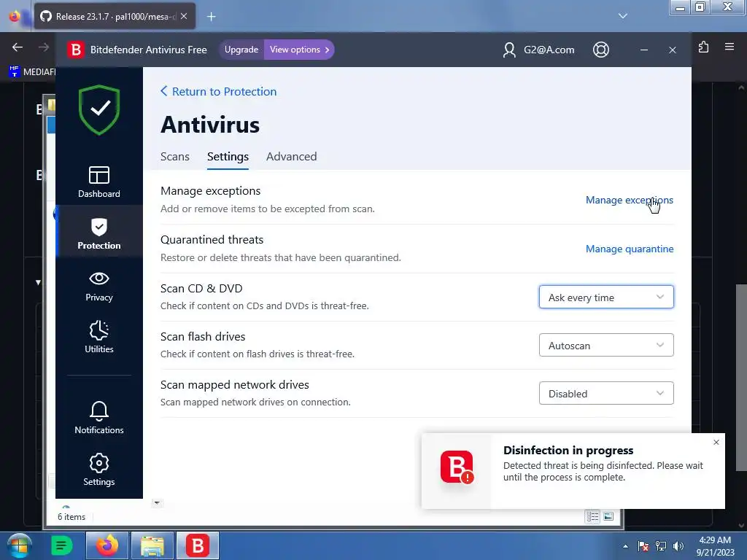The width and height of the screenshot is (747, 560).
Task: Click the Bitdefender icon in the notification popup
Action: click(457, 467)
